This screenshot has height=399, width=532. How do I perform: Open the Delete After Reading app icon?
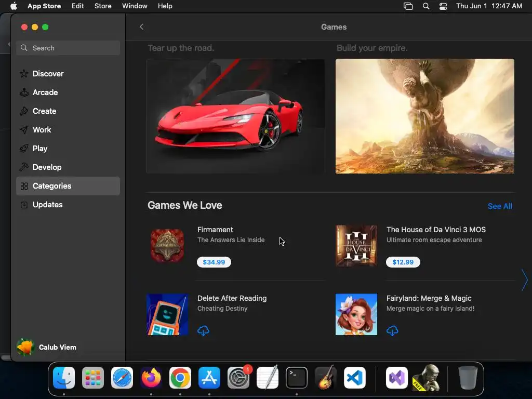[167, 314]
